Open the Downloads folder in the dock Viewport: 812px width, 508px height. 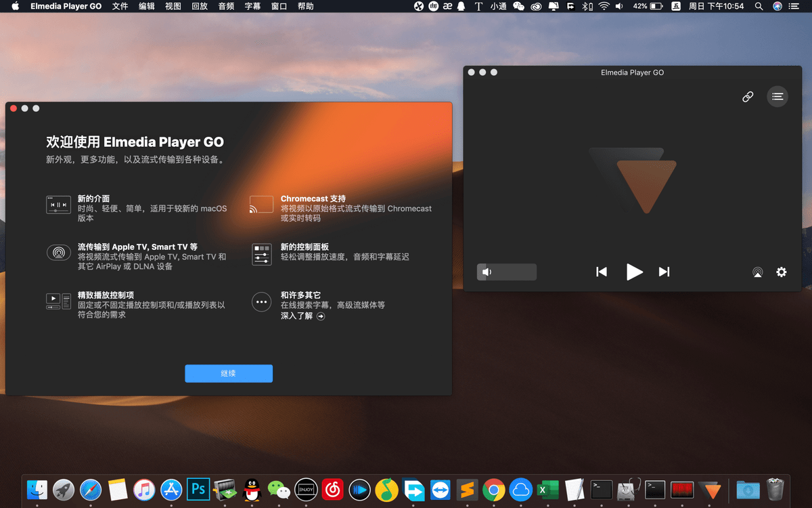[748, 489]
